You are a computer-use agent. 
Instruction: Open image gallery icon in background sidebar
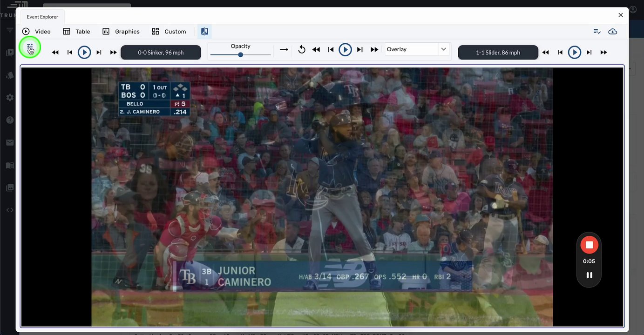(10, 188)
